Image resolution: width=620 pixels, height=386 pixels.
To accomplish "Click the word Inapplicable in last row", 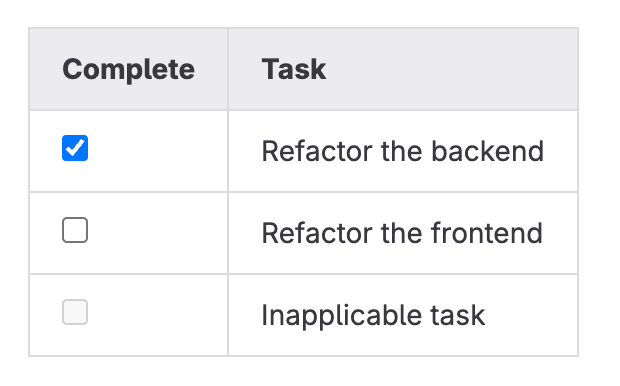I will [x=342, y=316].
